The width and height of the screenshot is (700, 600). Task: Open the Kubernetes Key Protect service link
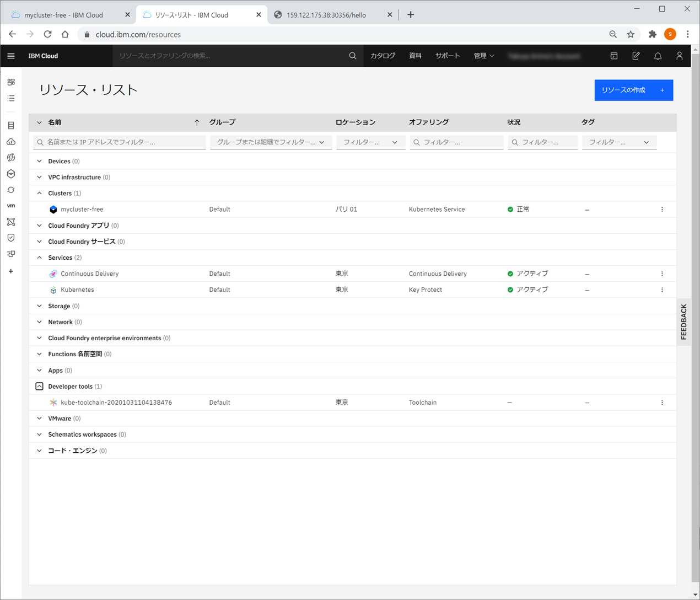pos(77,290)
